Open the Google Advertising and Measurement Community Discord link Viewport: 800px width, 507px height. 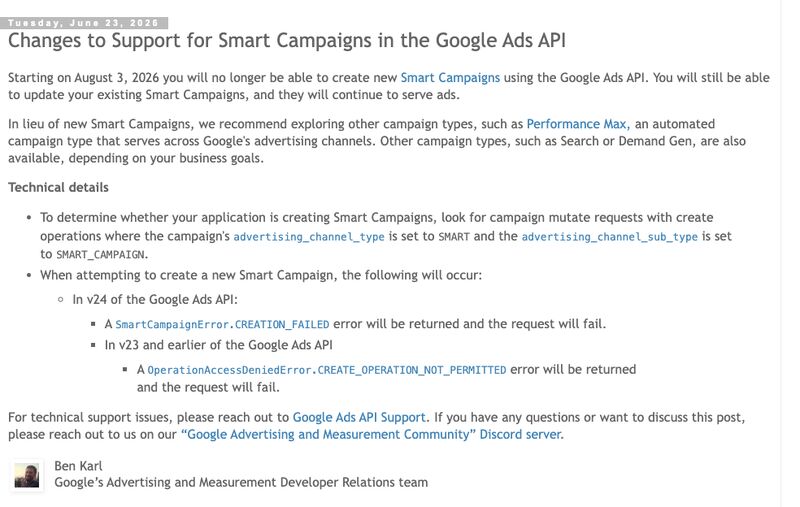[372, 435]
